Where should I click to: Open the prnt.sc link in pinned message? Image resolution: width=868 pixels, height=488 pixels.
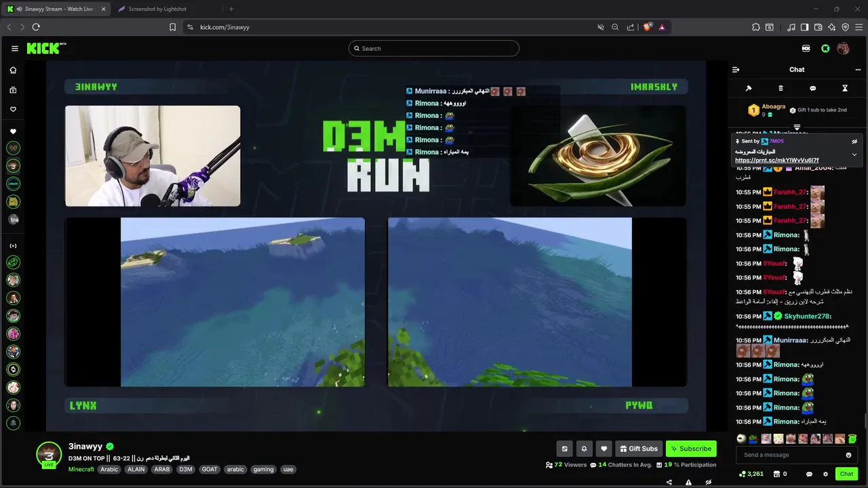coord(776,161)
